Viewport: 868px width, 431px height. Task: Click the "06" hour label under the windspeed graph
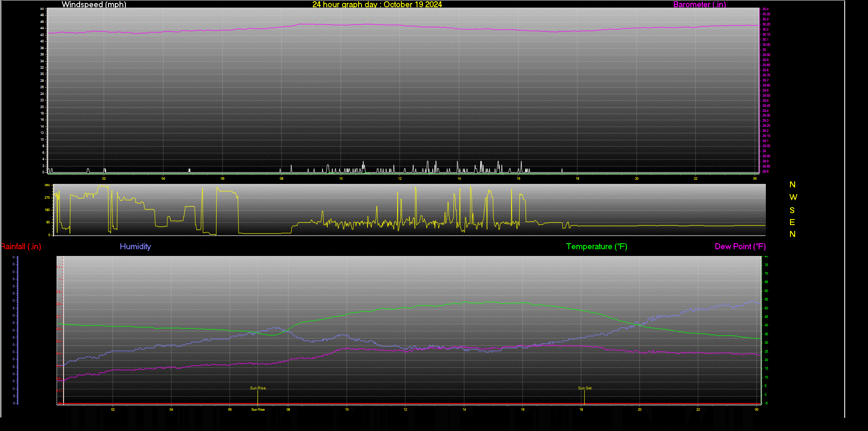point(223,178)
